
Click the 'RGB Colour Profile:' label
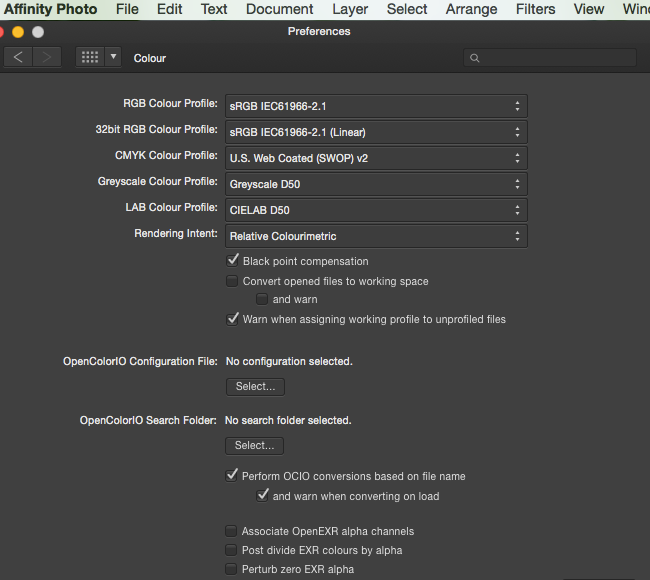pos(170,103)
